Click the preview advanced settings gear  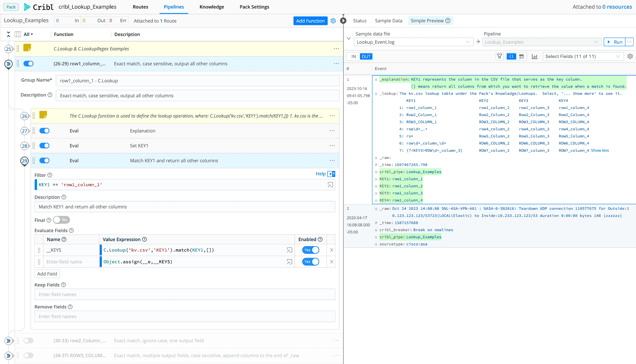630,56
